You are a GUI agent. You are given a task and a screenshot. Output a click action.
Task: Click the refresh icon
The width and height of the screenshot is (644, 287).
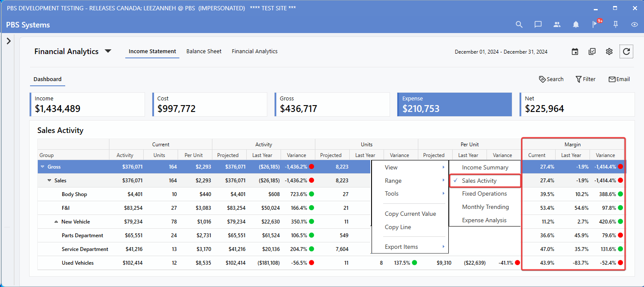[x=626, y=51]
